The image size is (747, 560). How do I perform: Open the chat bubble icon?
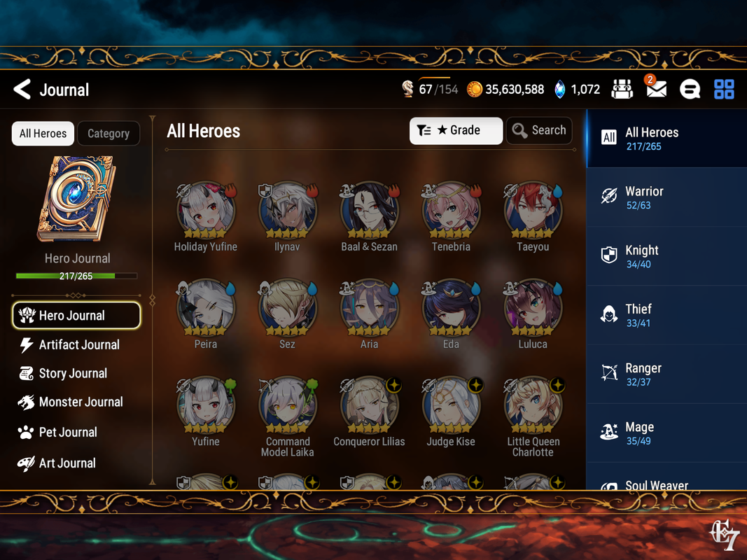(x=690, y=89)
